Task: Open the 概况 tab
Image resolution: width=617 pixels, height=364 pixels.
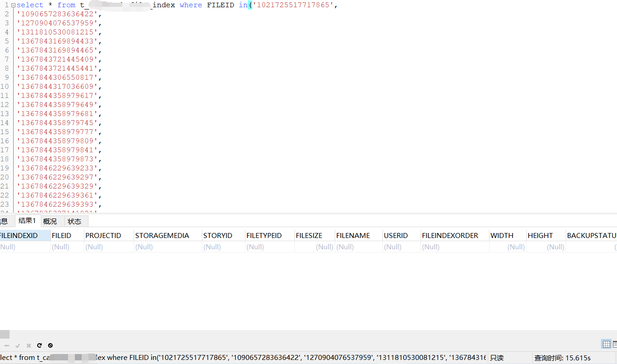Action: [50, 221]
